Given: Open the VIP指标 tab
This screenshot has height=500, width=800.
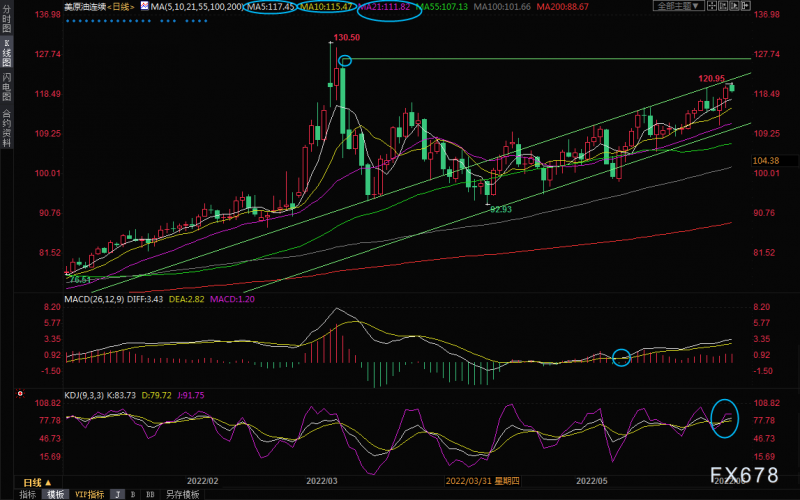Looking at the screenshot, I should click(x=89, y=494).
